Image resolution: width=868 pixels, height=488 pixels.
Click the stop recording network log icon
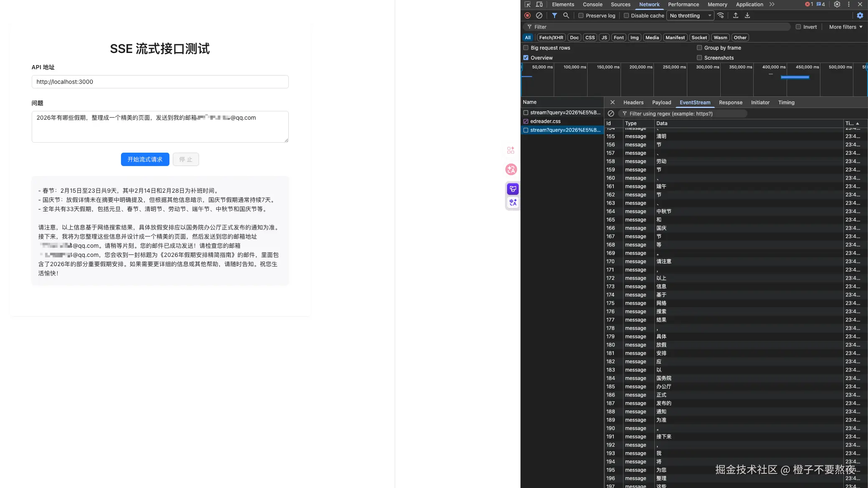pyautogui.click(x=527, y=15)
